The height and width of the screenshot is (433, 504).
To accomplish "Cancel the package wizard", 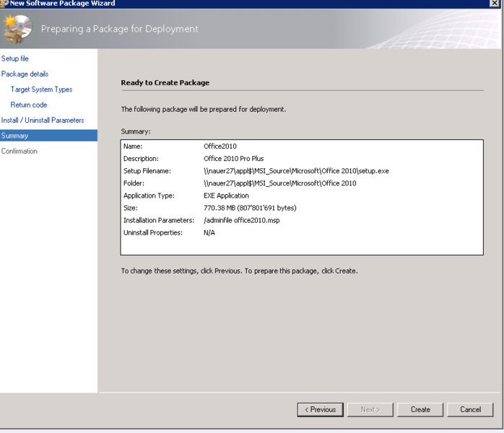I will click(470, 410).
